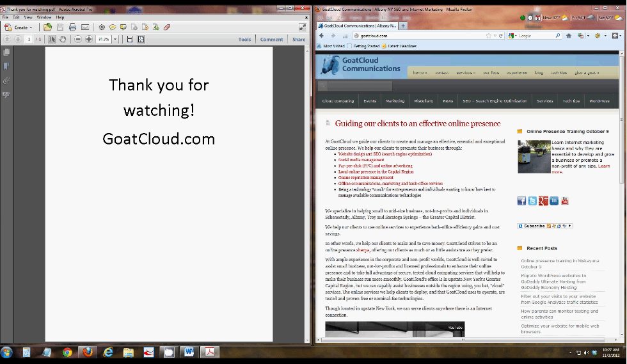The width and height of the screenshot is (627, 364).
Task: Click the Save disk icon in Acrobat
Action: click(x=60, y=28)
